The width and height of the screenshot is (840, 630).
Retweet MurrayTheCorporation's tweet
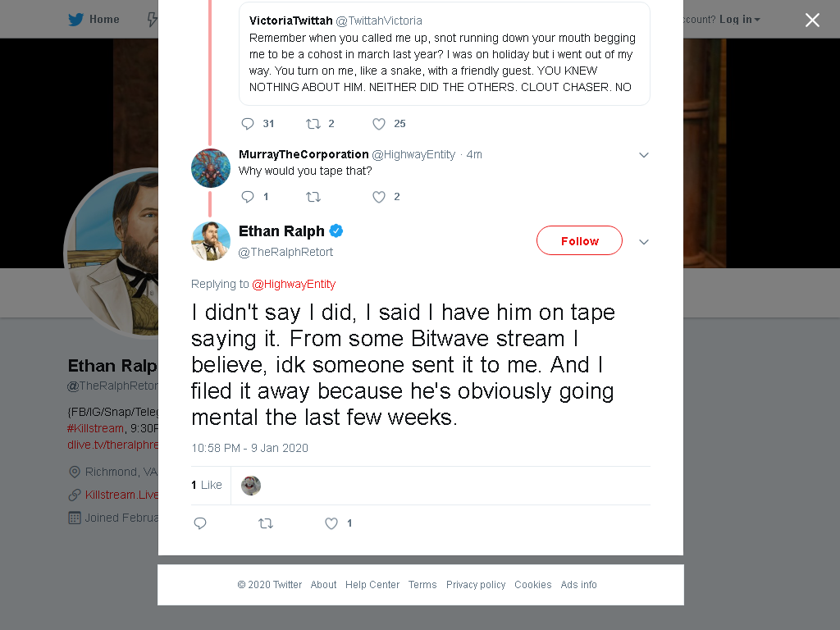313,197
